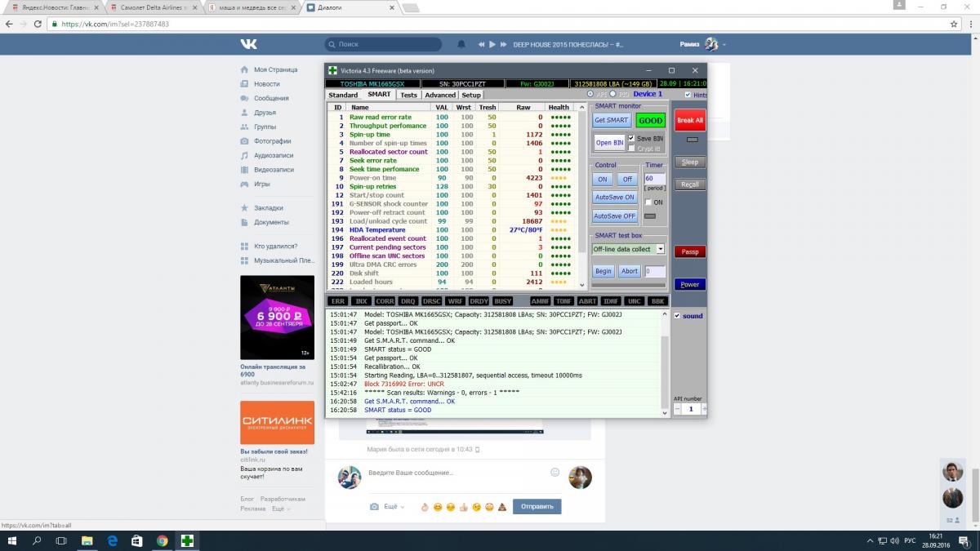The height and width of the screenshot is (551, 980).
Task: Switch to the Setup tab
Action: click(471, 95)
